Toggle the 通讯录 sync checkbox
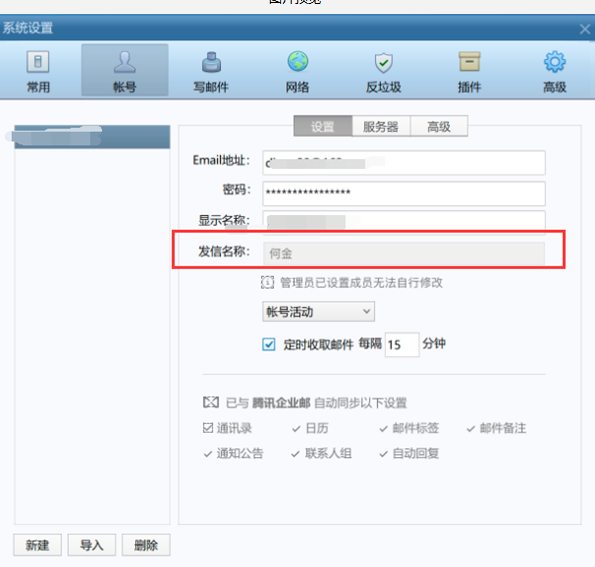Image resolution: width=595 pixels, height=567 pixels. [208, 428]
